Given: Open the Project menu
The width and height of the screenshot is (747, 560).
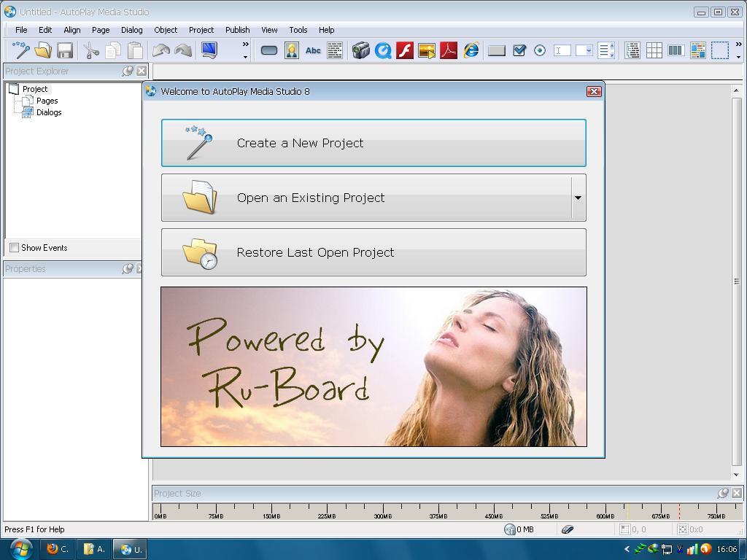Looking at the screenshot, I should click(201, 29).
